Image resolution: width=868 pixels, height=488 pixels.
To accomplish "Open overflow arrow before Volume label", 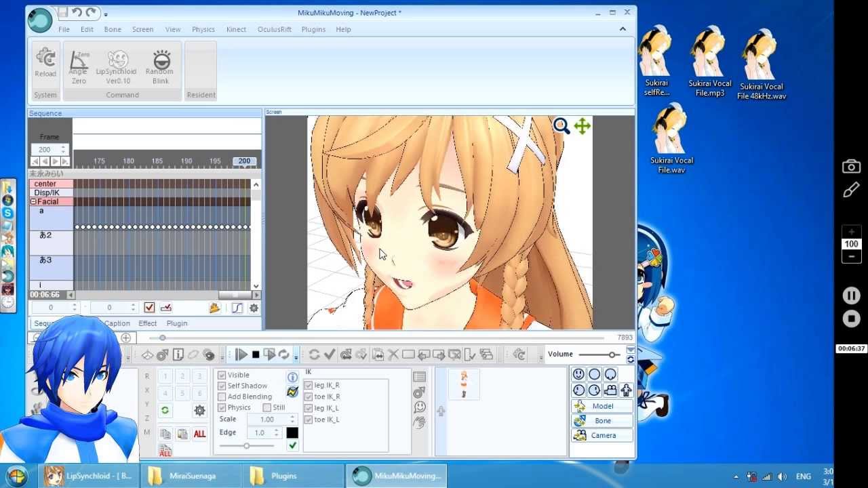I will (x=541, y=356).
